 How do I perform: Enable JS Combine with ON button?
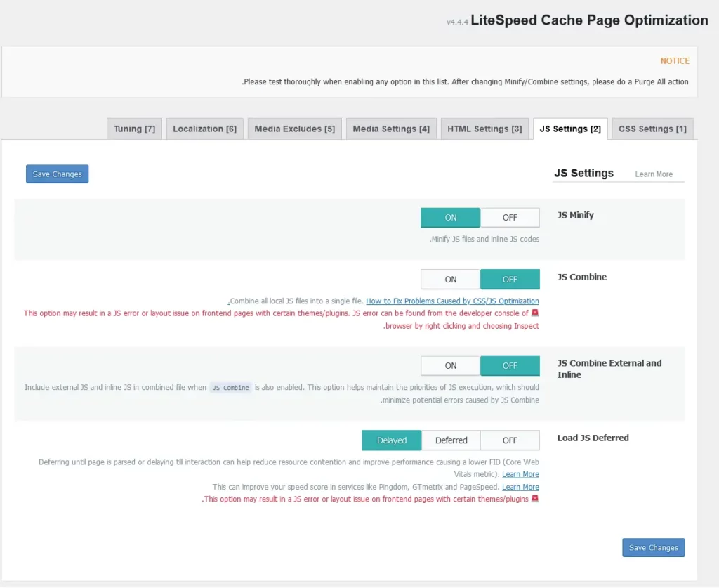click(x=450, y=280)
